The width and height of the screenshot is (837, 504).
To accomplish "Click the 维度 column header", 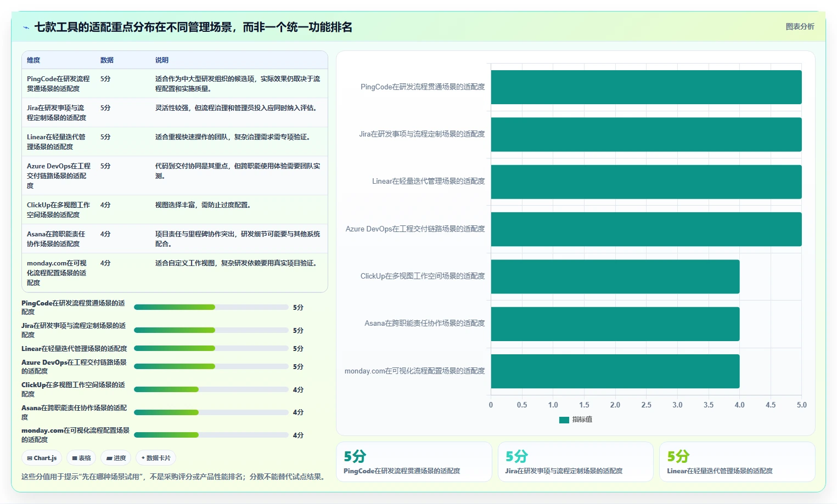I will pyautogui.click(x=33, y=60).
